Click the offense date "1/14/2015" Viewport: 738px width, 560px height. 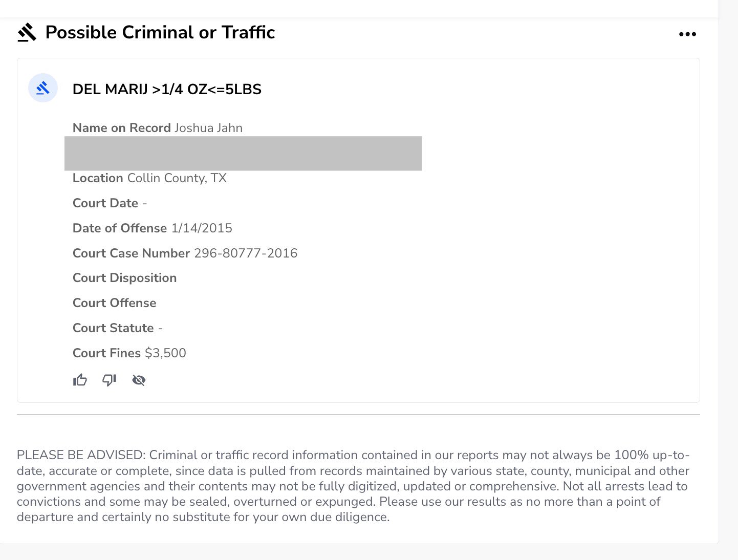(x=202, y=228)
